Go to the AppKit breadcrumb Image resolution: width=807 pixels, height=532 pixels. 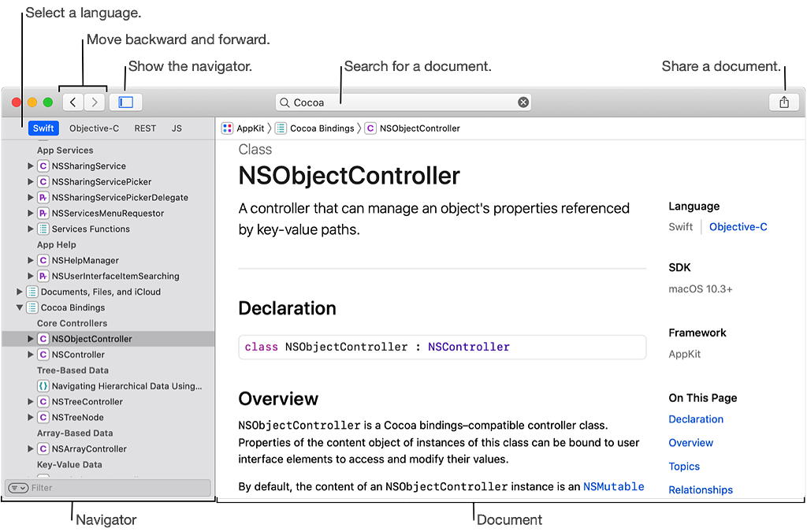point(250,128)
